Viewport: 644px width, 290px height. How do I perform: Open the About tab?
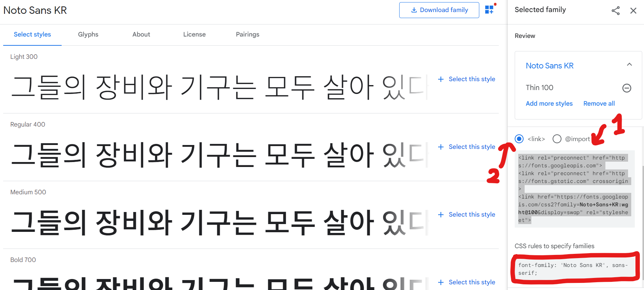[141, 35]
